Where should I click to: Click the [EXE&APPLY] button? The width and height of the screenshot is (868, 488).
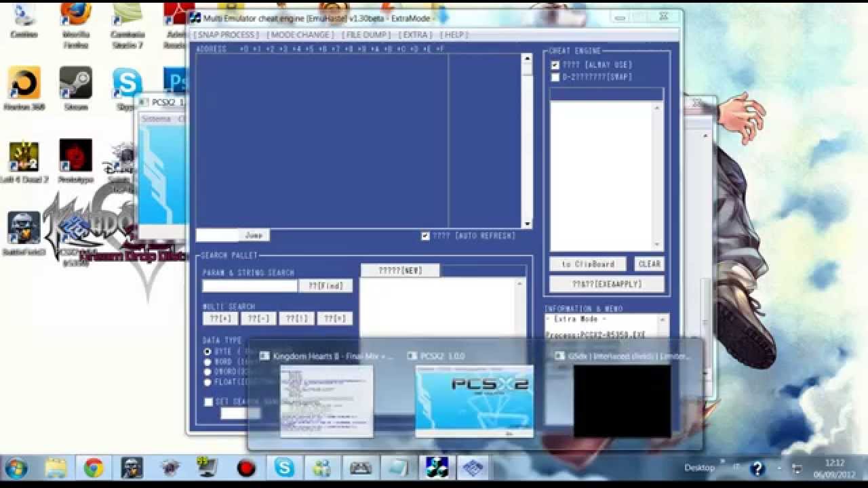[x=607, y=284]
